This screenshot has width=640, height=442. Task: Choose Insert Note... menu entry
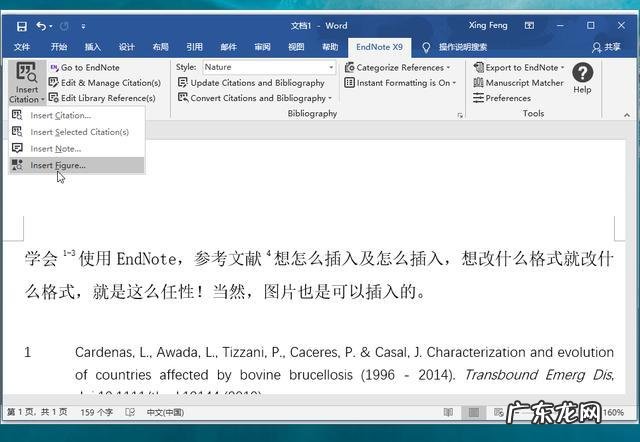(x=55, y=148)
